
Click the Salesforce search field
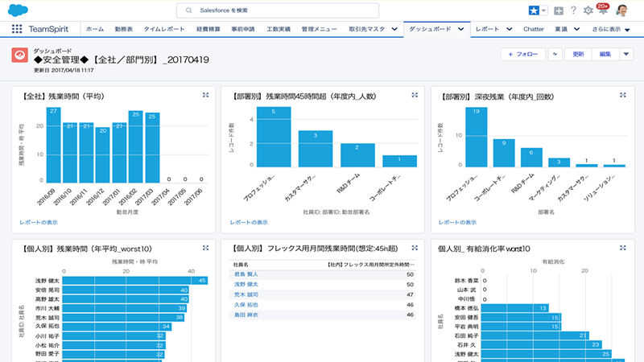tap(322, 10)
